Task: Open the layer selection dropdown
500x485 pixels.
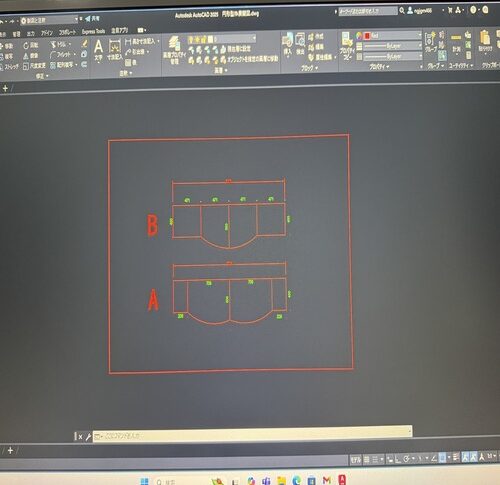Action: click(221, 39)
